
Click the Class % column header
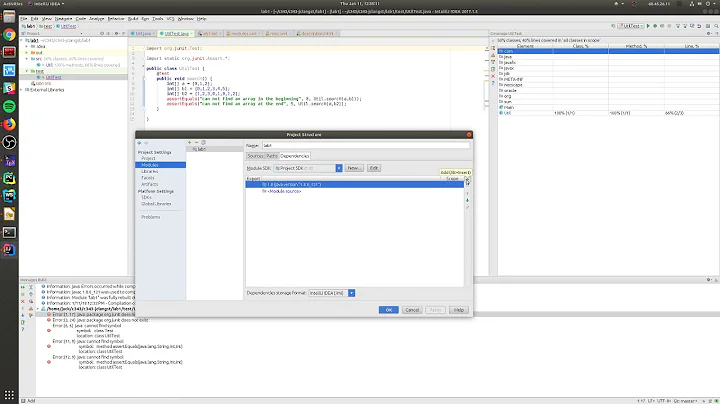point(580,46)
